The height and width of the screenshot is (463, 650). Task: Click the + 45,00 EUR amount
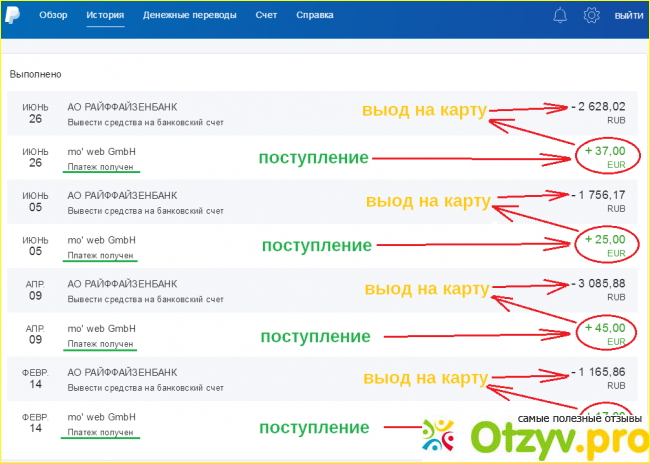point(608,329)
